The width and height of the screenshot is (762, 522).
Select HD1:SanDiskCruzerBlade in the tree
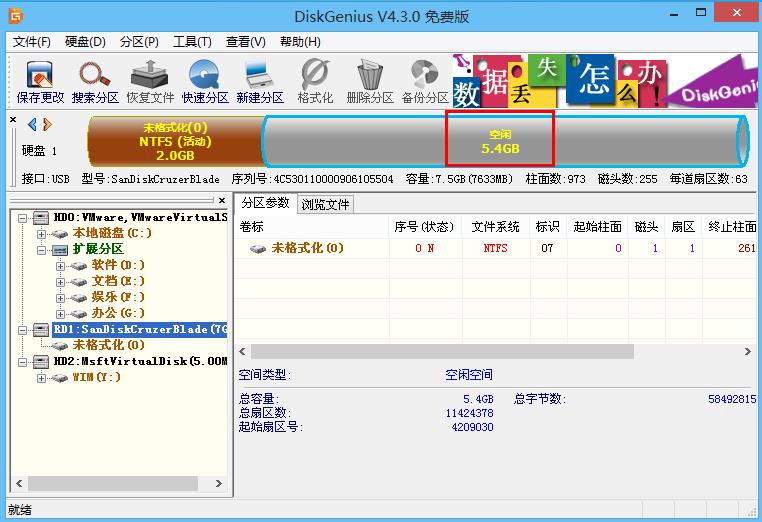140,330
